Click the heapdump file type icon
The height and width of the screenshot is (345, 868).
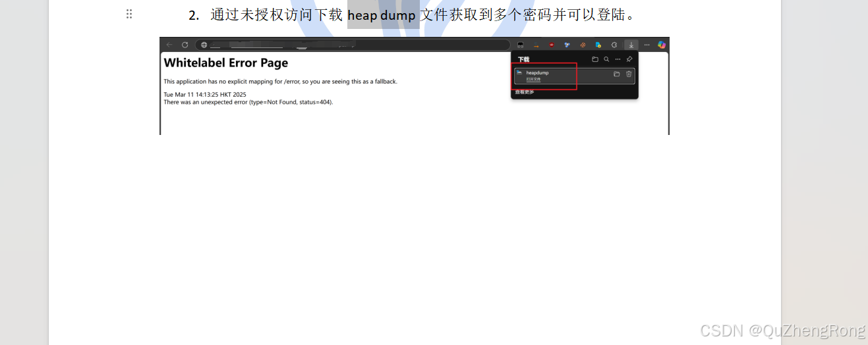click(x=519, y=72)
